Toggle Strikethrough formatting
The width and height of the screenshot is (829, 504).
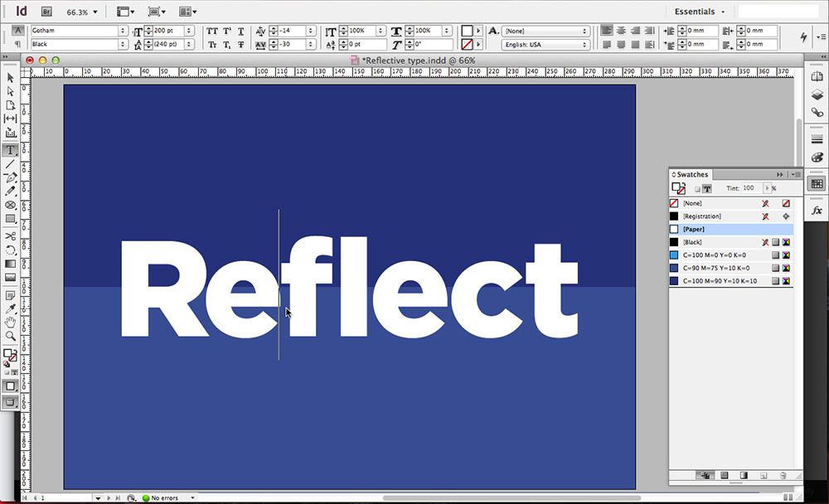(240, 46)
